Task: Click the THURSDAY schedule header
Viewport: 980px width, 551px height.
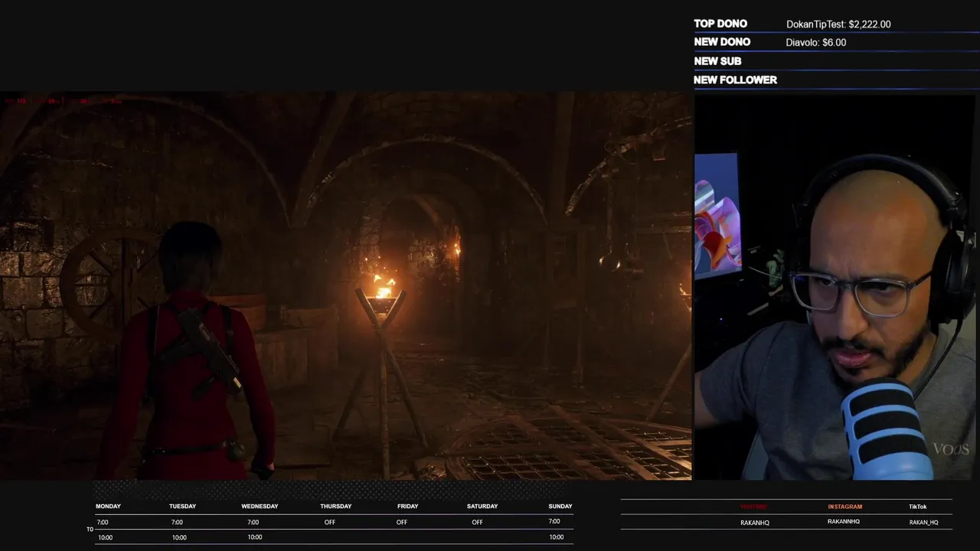Action: (335, 506)
